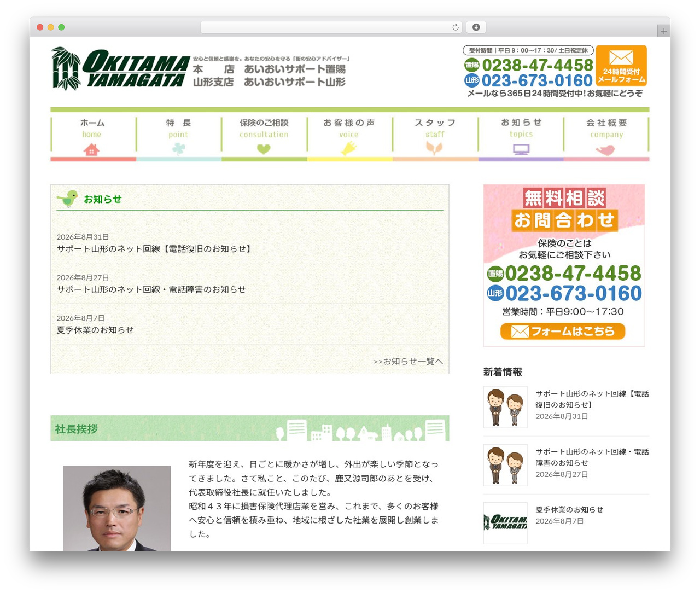Click the orange sprout icon under スタッフ
The width and height of the screenshot is (700, 593).
(434, 148)
